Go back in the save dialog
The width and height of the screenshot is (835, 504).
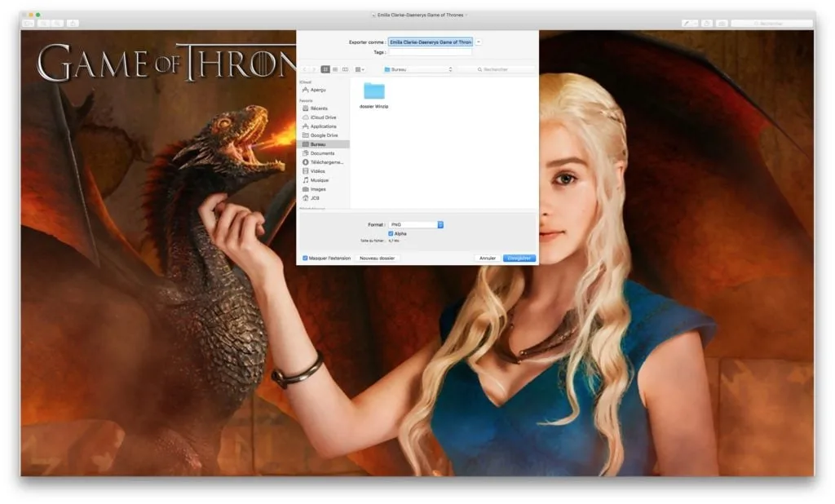(x=305, y=69)
